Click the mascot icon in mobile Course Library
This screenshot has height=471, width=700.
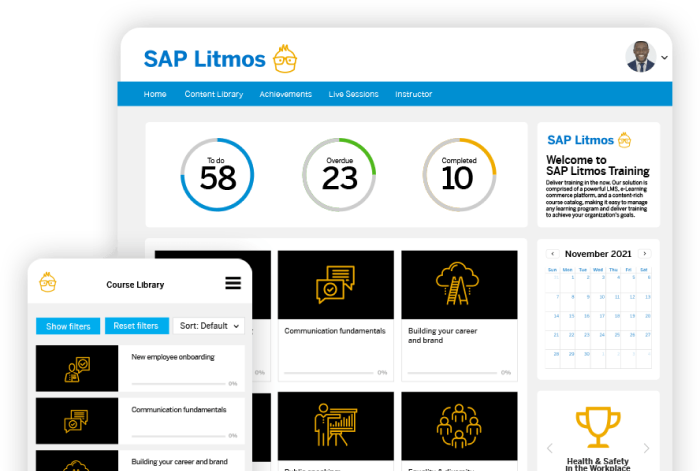tap(48, 282)
